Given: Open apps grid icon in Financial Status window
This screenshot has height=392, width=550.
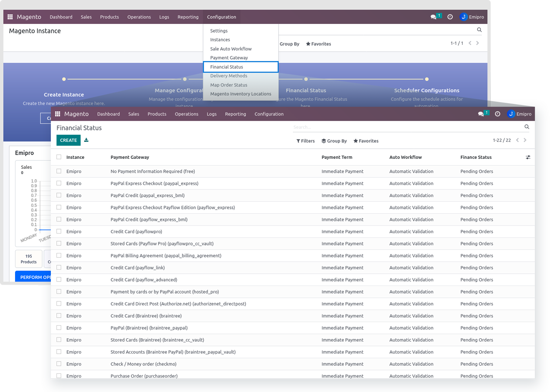Looking at the screenshot, I should 58,114.
